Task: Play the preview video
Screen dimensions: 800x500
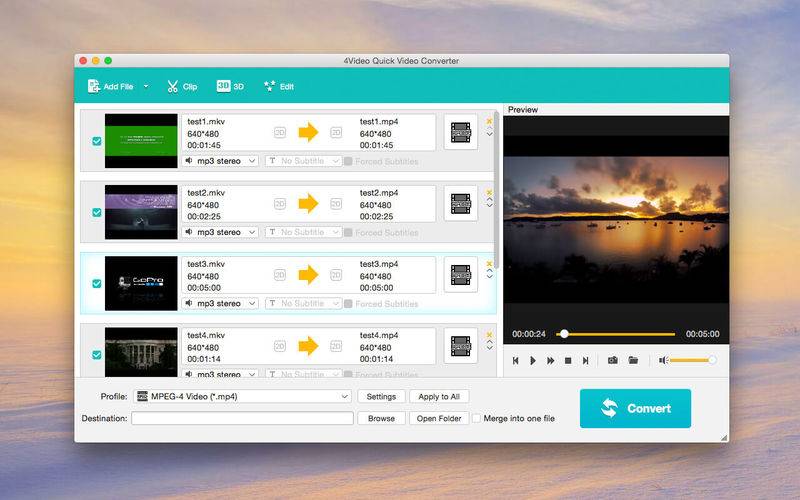Action: pyautogui.click(x=533, y=361)
